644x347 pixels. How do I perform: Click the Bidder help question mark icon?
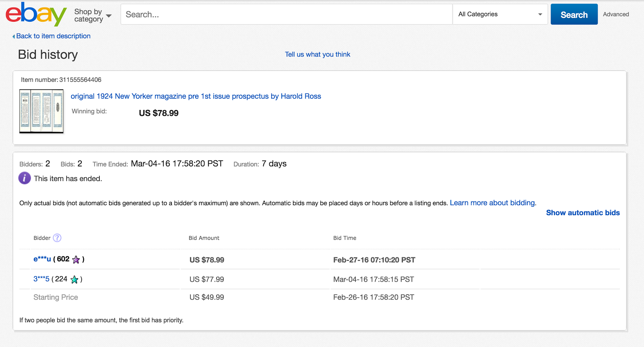[x=57, y=238]
